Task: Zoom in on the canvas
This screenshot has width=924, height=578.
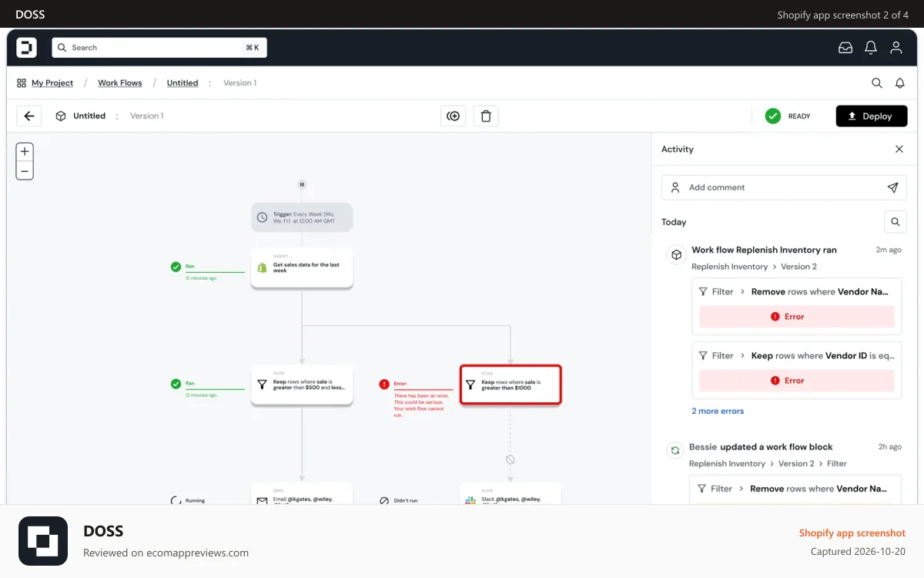Action: [x=25, y=152]
